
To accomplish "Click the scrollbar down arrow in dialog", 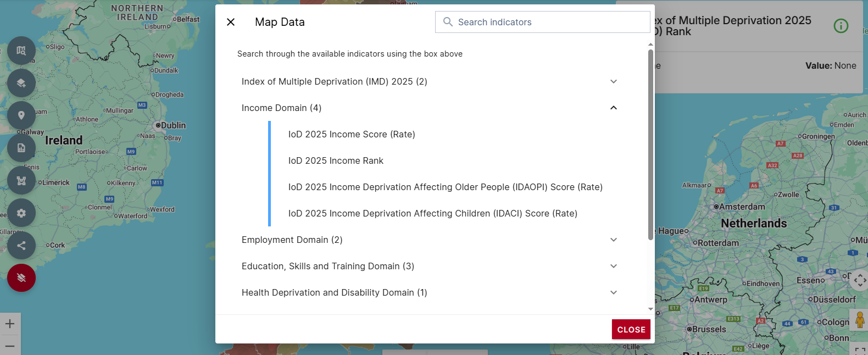I will [x=650, y=309].
